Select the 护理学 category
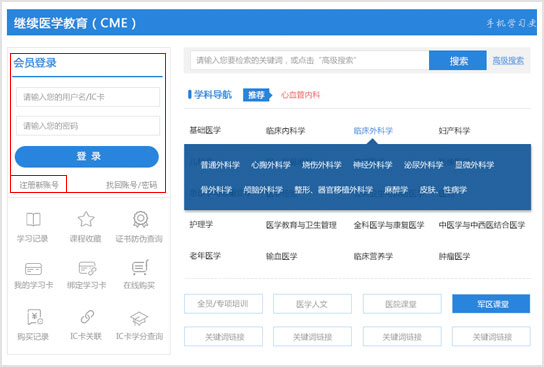544x367 pixels. click(201, 224)
